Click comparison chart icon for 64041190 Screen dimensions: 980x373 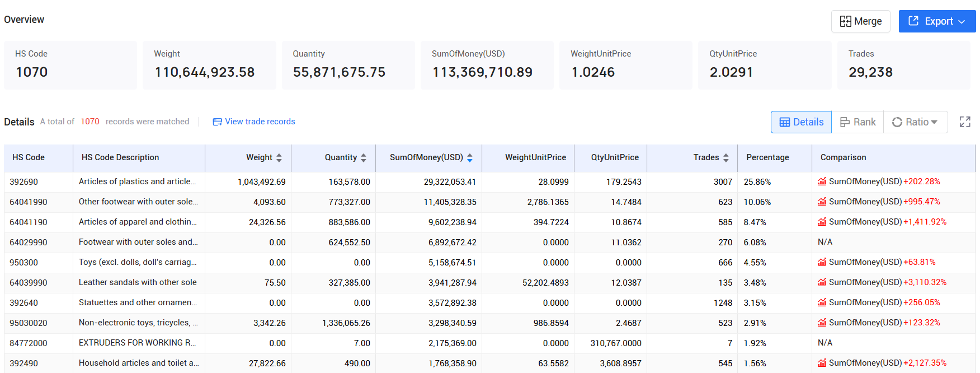[x=822, y=222]
